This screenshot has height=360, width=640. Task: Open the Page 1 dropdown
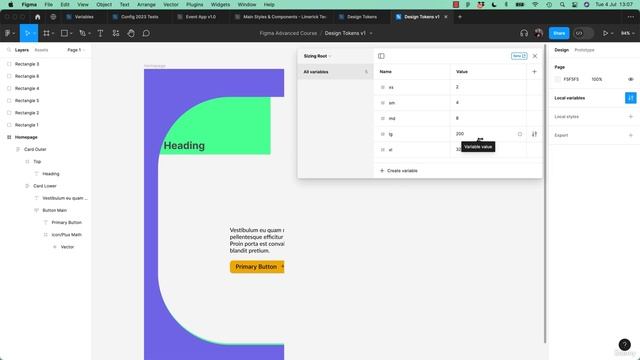(76, 50)
